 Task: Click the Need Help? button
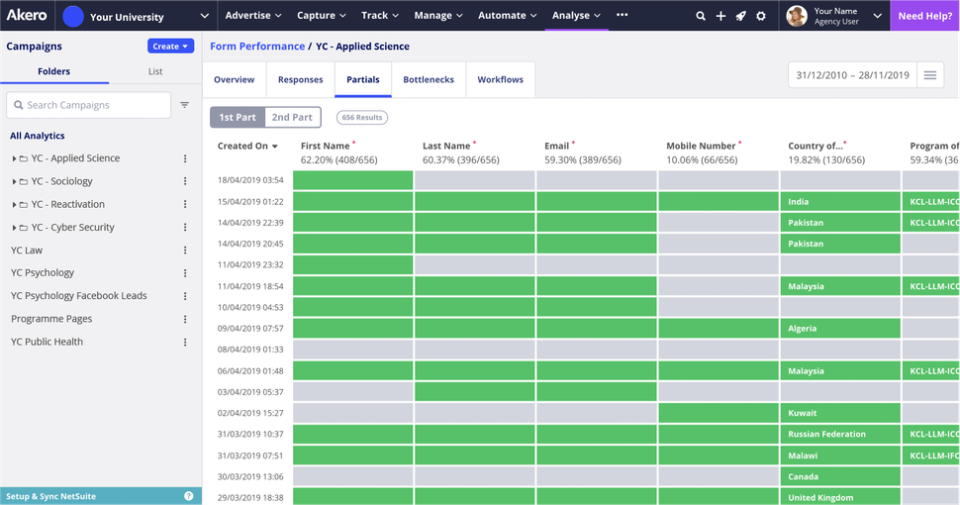924,16
